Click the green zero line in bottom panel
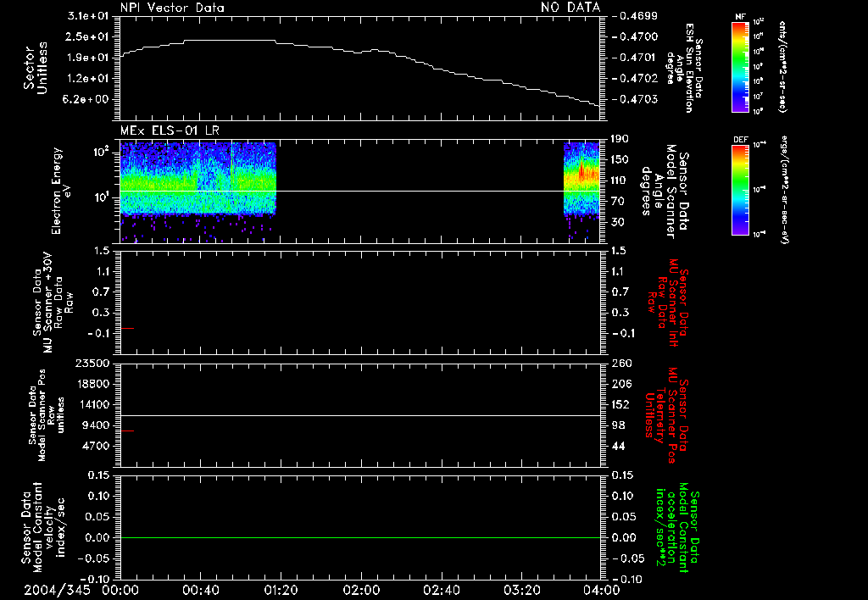The width and height of the screenshot is (868, 600). [x=359, y=537]
